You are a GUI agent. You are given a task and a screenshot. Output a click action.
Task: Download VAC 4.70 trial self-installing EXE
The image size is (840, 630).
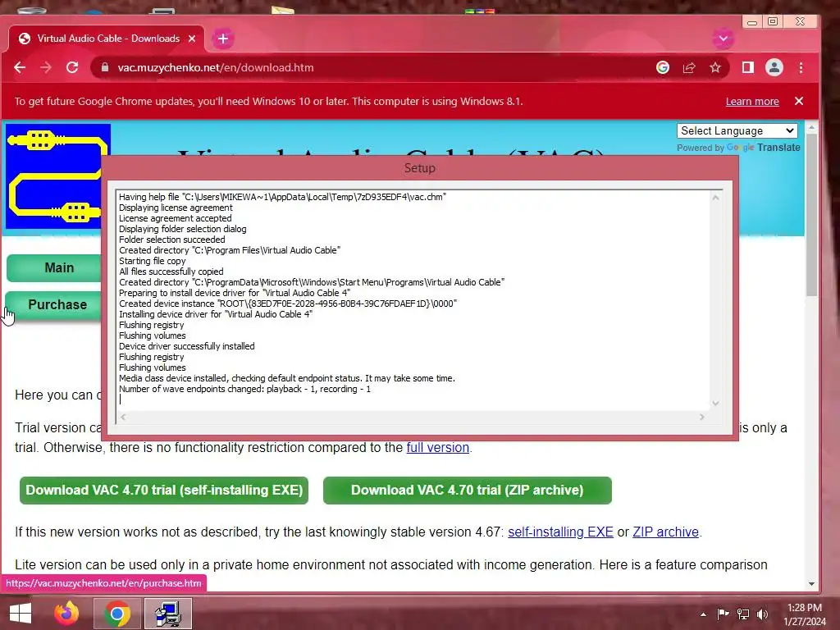click(x=164, y=491)
